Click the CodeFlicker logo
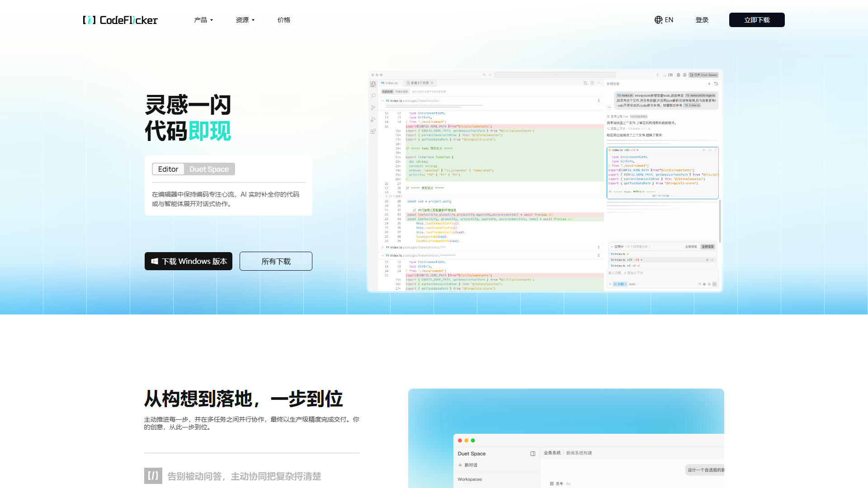This screenshot has width=868, height=488. (120, 20)
